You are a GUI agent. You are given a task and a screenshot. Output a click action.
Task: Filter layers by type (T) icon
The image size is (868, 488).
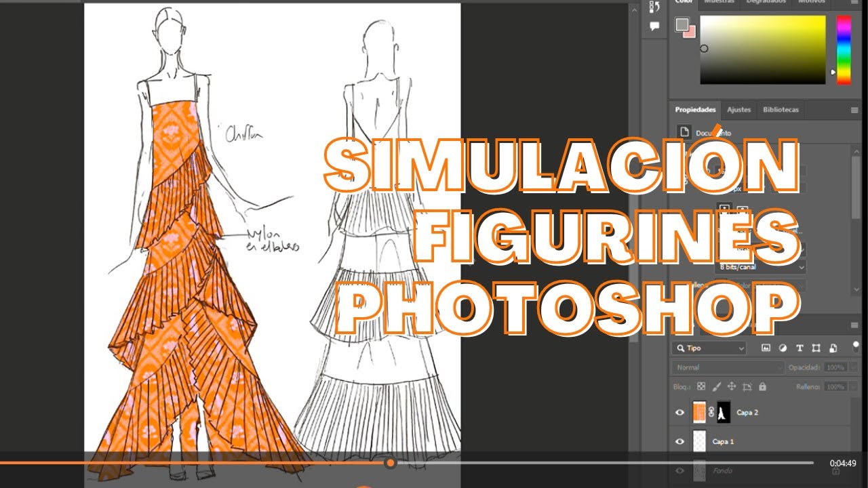point(800,348)
